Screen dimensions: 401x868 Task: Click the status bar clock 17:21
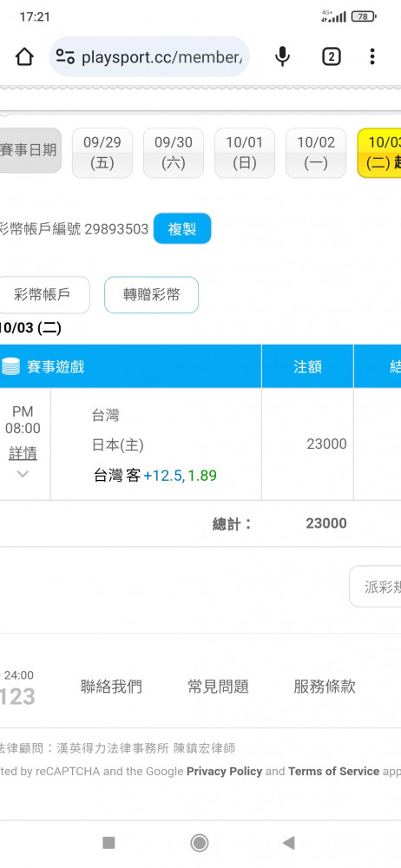pos(35,17)
